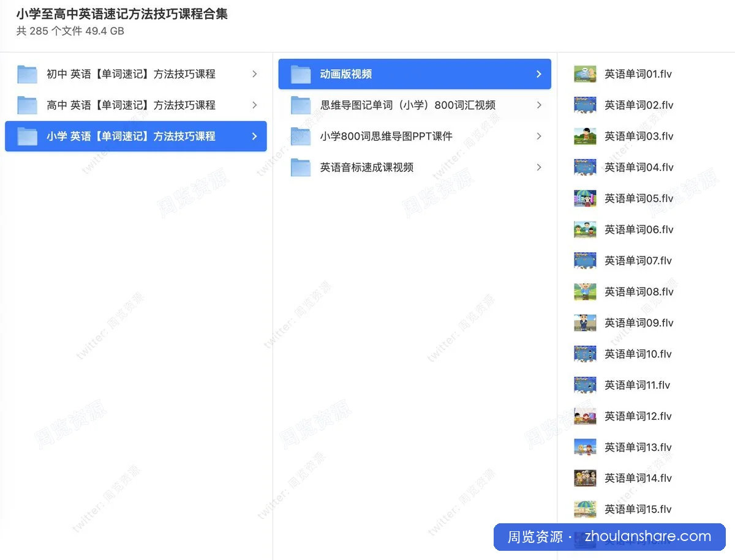Click the video thumbnail of 英语单词03.flv

[x=585, y=136]
